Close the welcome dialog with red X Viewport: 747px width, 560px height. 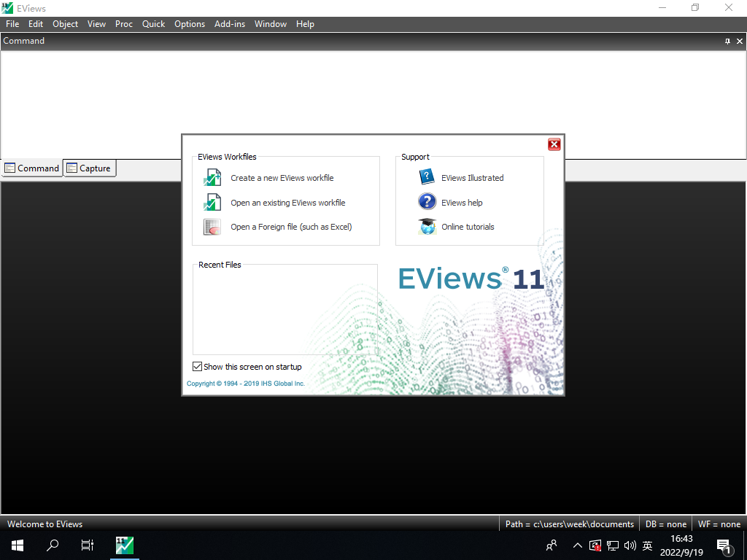554,144
